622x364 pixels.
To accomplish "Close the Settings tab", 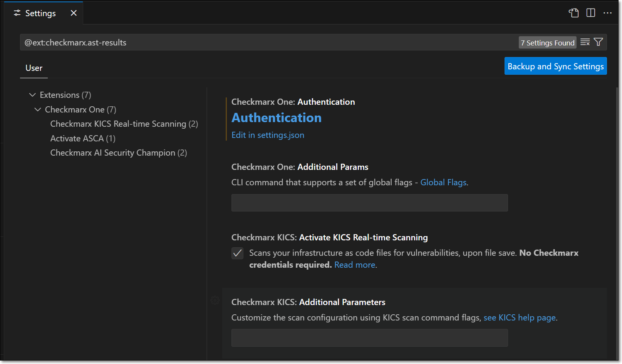I will click(74, 13).
